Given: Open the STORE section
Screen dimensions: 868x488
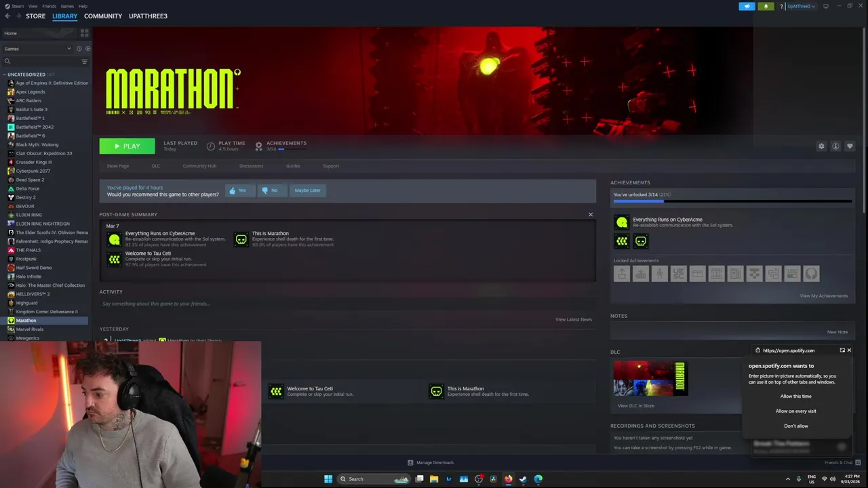Looking at the screenshot, I should 35,16.
